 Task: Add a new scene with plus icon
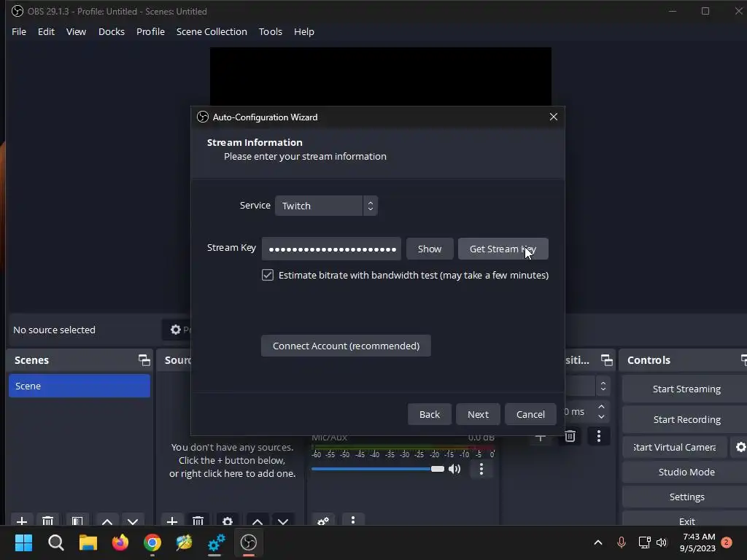coord(21,521)
